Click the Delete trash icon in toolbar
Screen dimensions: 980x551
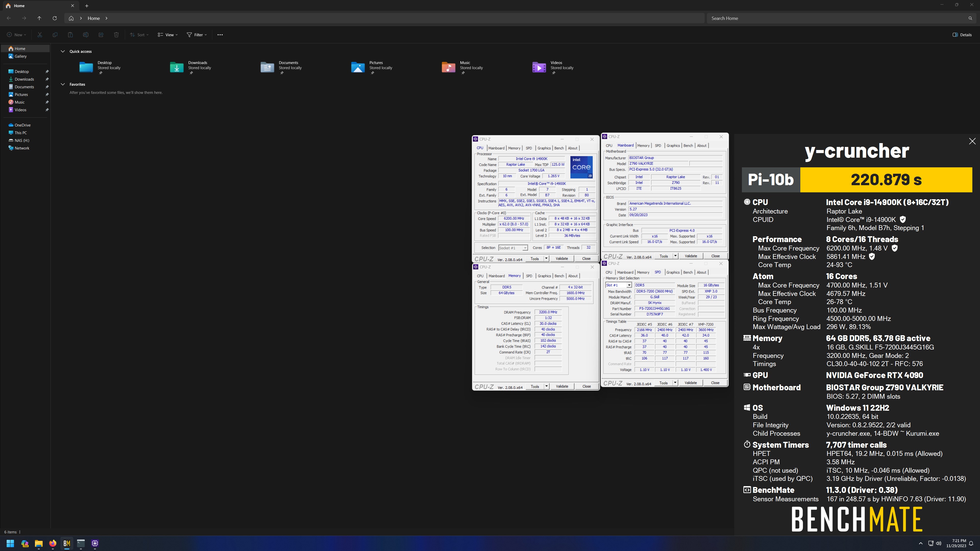(x=116, y=35)
